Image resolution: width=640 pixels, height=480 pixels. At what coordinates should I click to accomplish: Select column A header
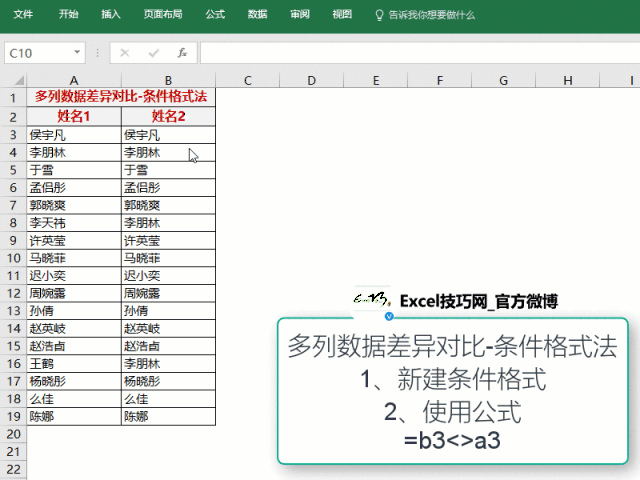(x=74, y=80)
